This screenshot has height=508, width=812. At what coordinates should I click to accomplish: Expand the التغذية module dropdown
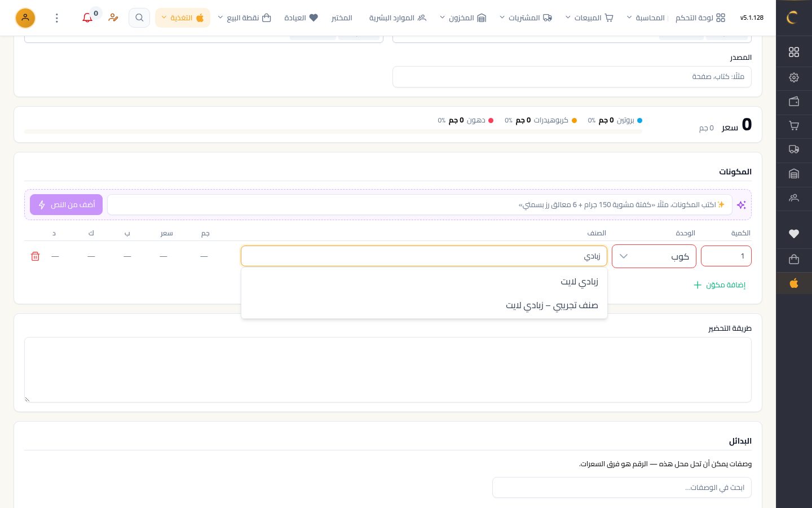[183, 18]
